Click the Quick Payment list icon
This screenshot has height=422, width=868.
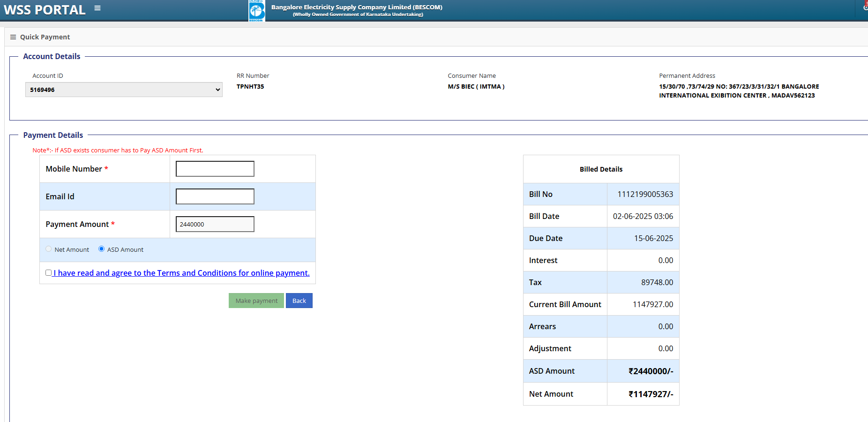13,37
